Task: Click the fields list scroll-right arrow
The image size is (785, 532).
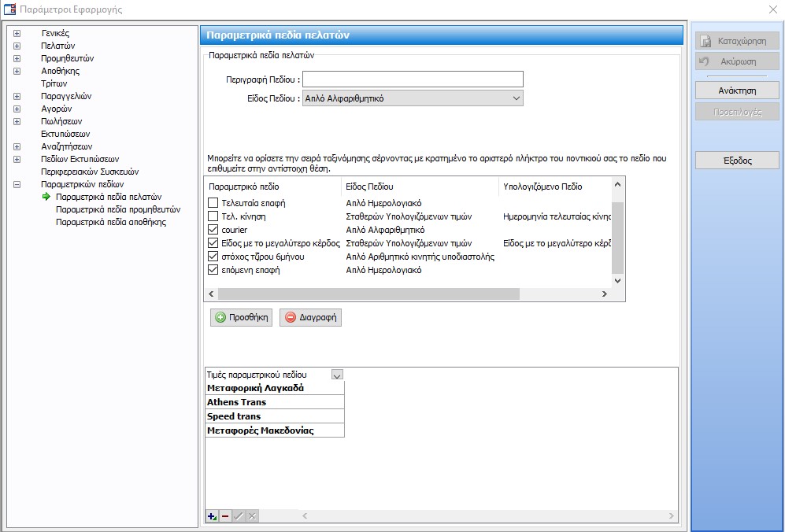Action: (604, 294)
